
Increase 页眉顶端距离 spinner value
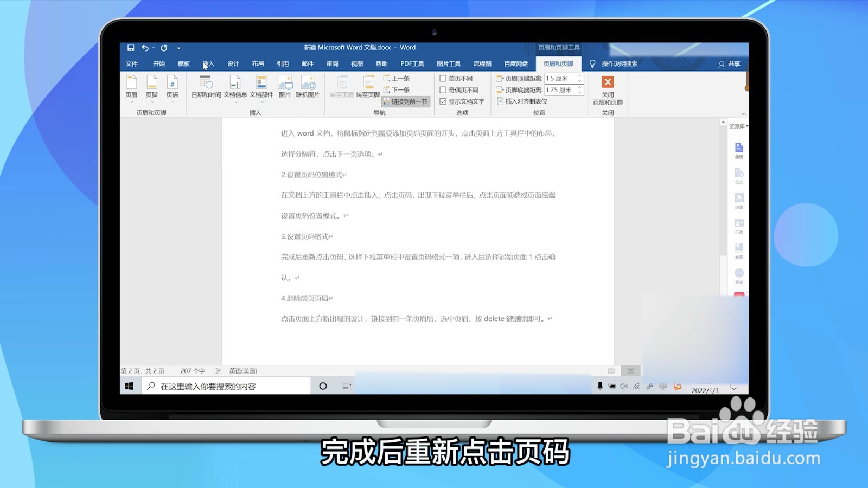point(579,76)
